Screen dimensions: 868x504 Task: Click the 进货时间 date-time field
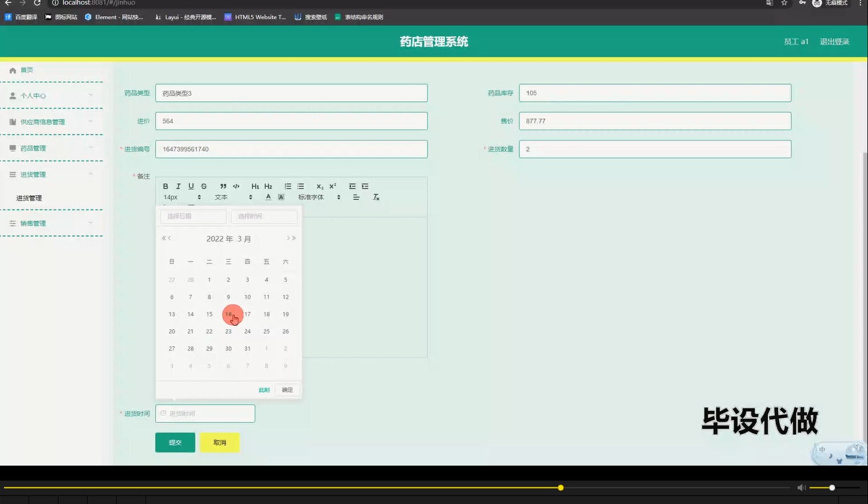205,414
